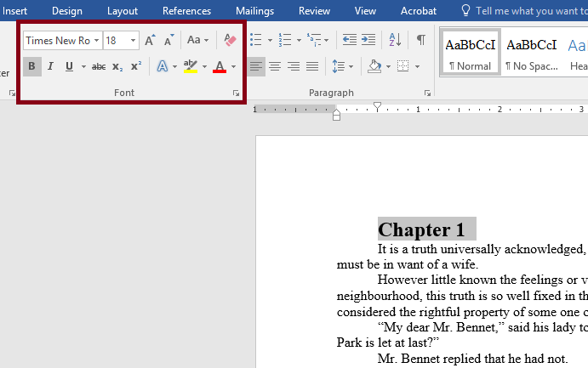Expand underline style options arrow
The width and height of the screenshot is (588, 368).
coord(83,67)
